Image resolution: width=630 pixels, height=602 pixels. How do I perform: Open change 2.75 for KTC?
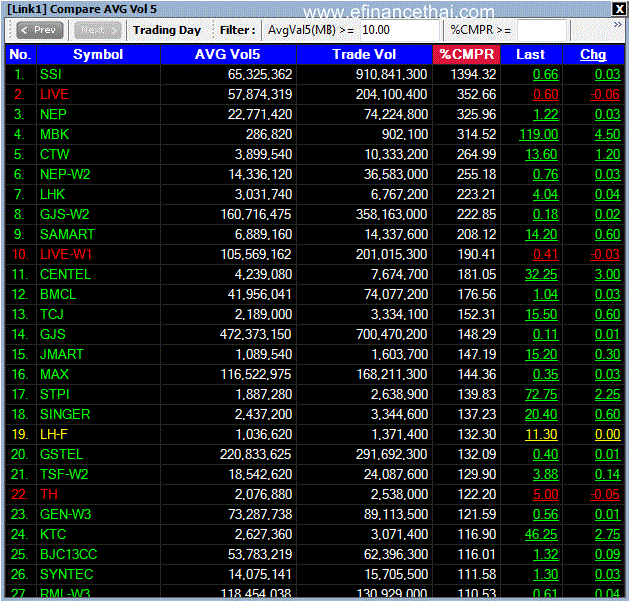coord(608,534)
